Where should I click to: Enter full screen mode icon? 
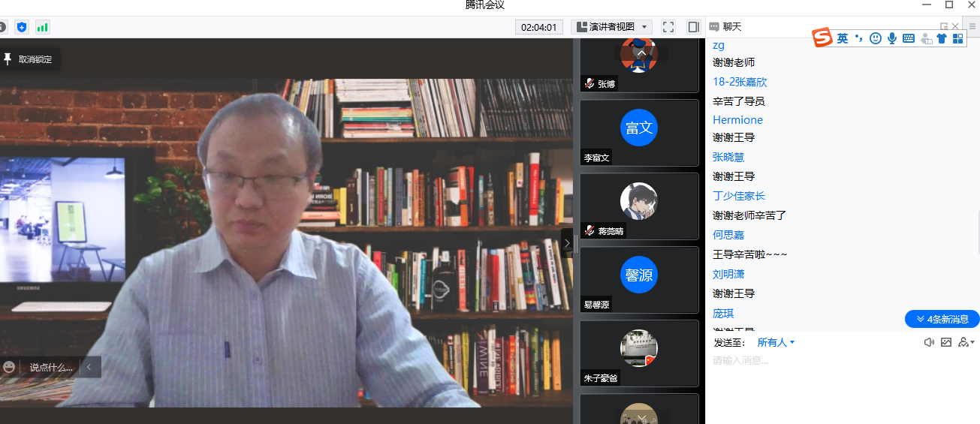pos(668,27)
